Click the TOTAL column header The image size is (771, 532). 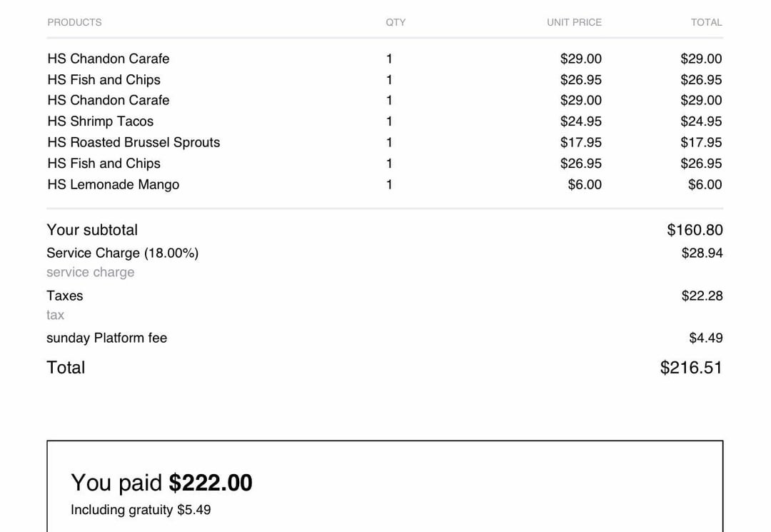click(x=706, y=22)
